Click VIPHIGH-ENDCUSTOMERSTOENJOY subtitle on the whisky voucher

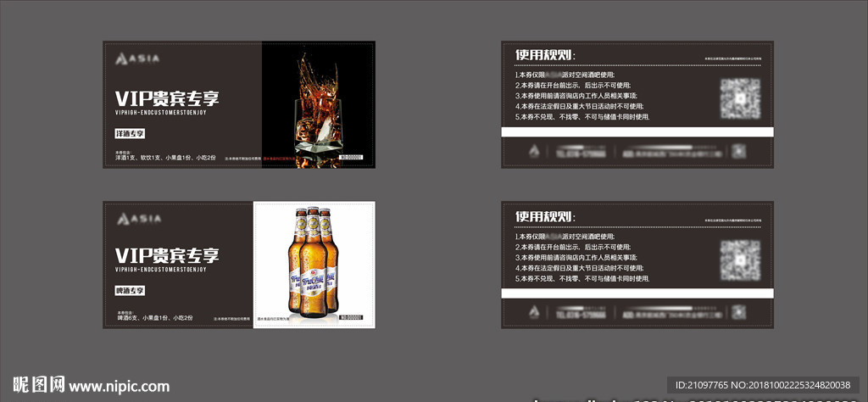160,113
